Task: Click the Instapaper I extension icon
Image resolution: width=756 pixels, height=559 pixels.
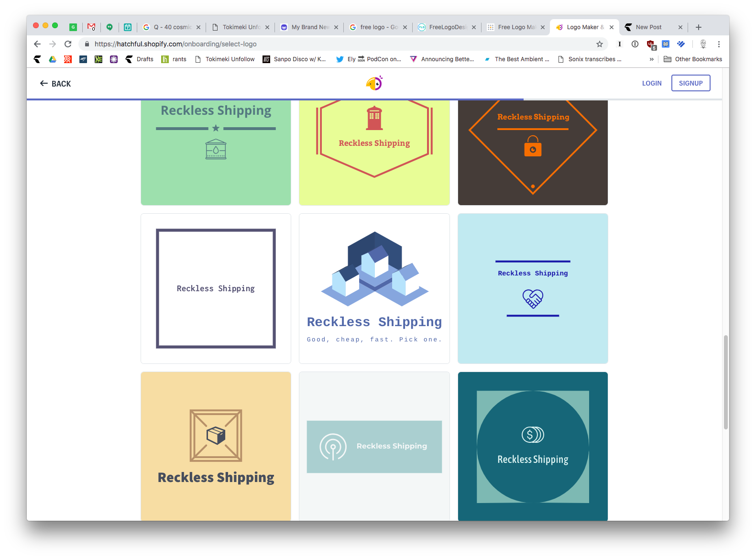Action: coord(620,44)
